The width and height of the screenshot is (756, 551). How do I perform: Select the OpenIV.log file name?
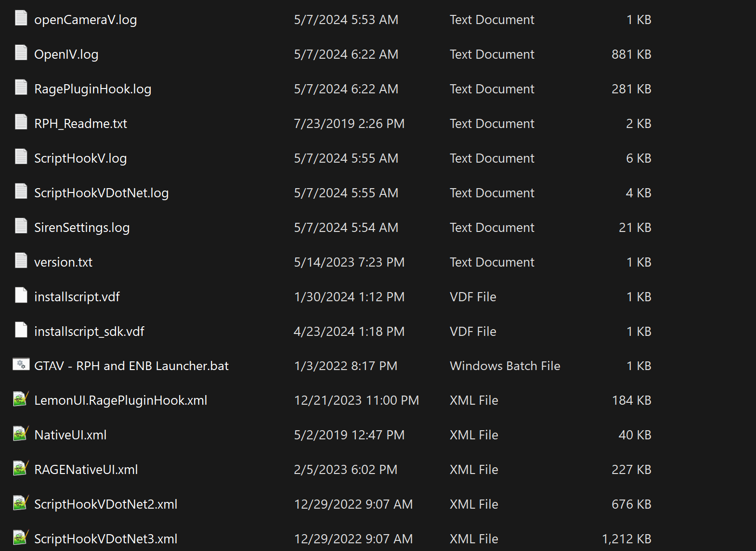66,54
